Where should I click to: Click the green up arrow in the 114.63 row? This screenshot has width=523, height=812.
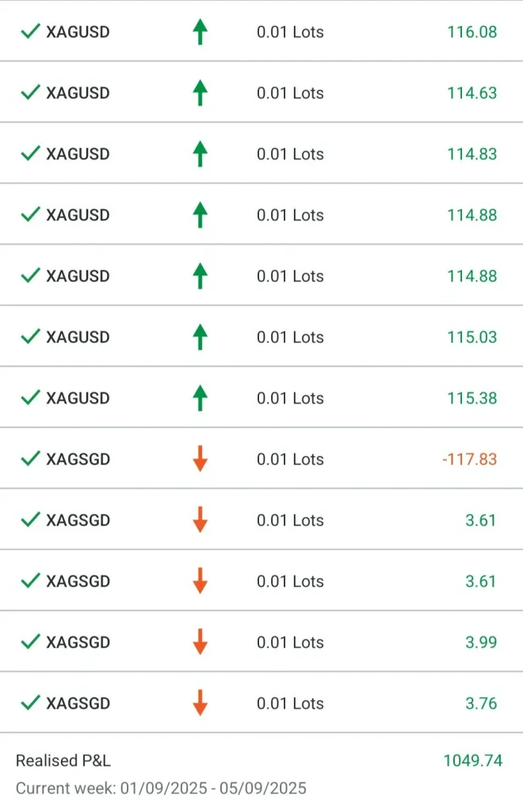tap(200, 93)
